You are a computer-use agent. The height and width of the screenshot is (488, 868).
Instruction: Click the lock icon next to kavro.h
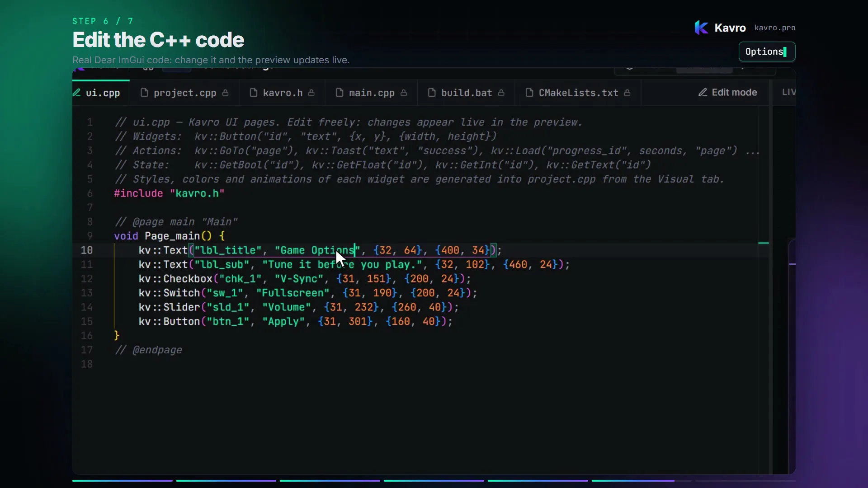click(311, 93)
